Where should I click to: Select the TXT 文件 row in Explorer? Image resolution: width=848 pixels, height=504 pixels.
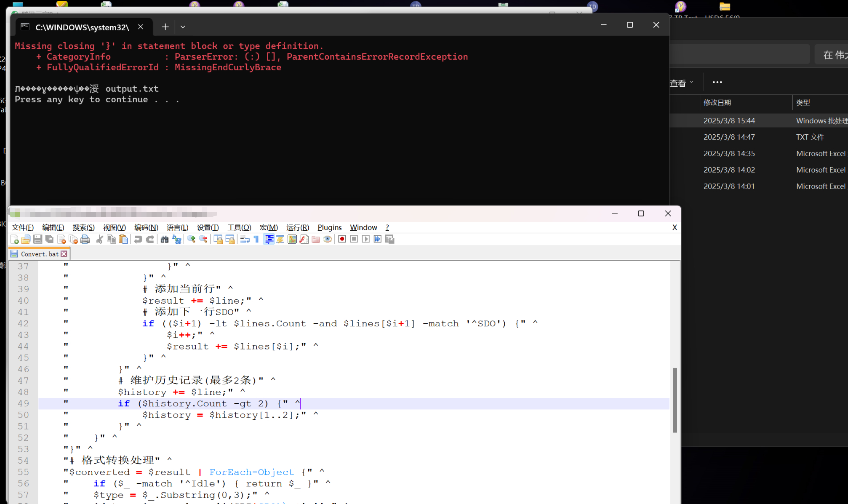[x=759, y=137]
